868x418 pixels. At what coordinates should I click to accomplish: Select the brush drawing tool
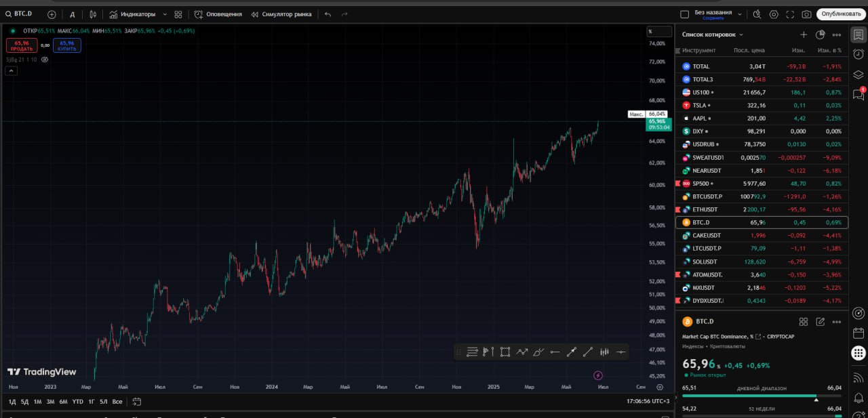[x=538, y=352]
